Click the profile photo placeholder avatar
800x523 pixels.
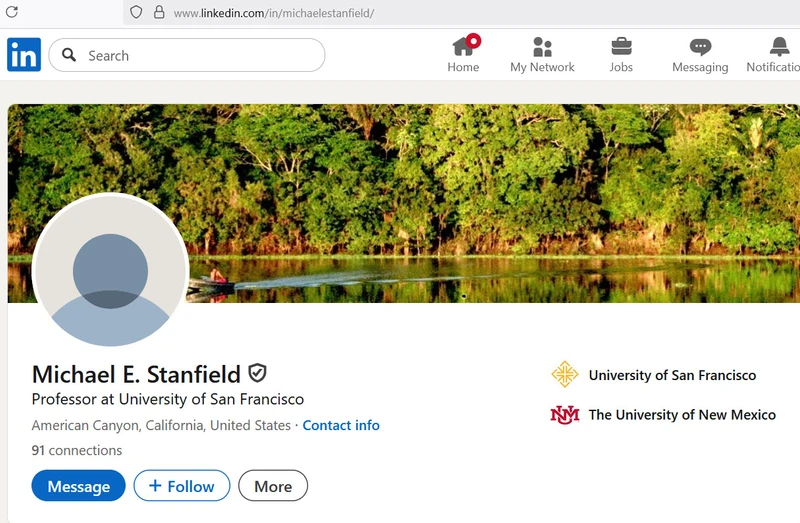click(x=111, y=271)
